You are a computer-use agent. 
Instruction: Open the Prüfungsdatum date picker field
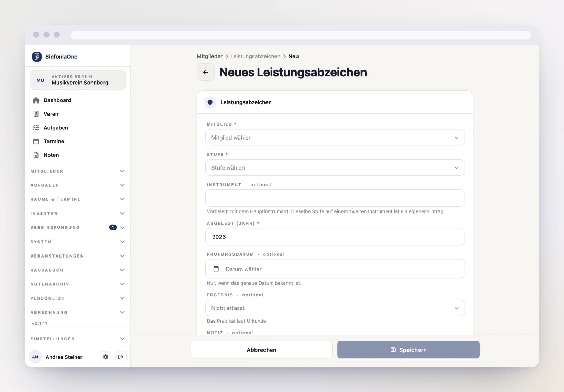(335, 269)
